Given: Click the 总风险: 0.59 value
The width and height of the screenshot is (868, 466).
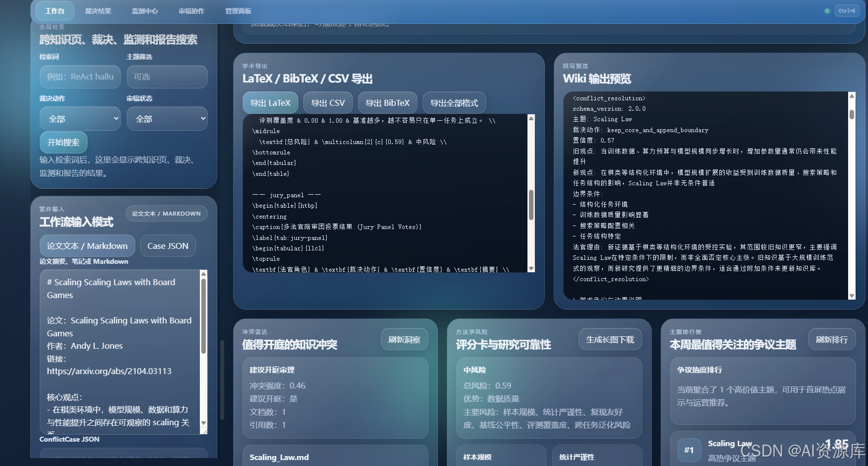Looking at the screenshot, I should 487,386.
